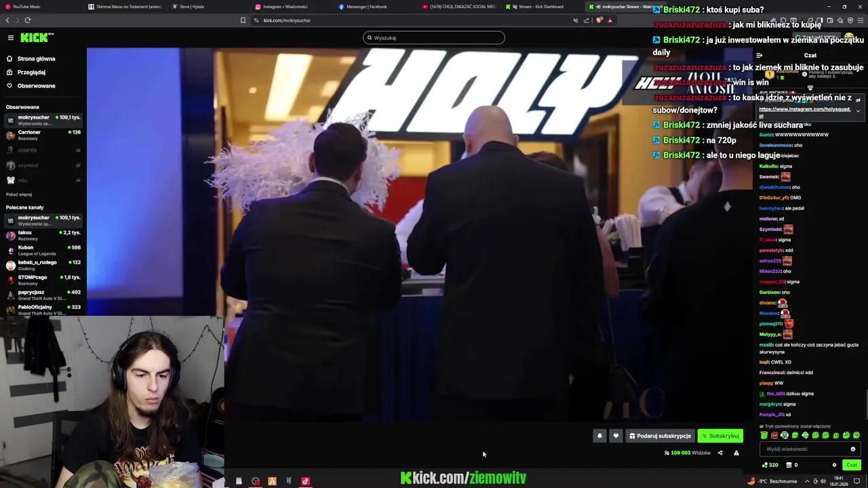Click the 320 channel points icon

click(770, 465)
